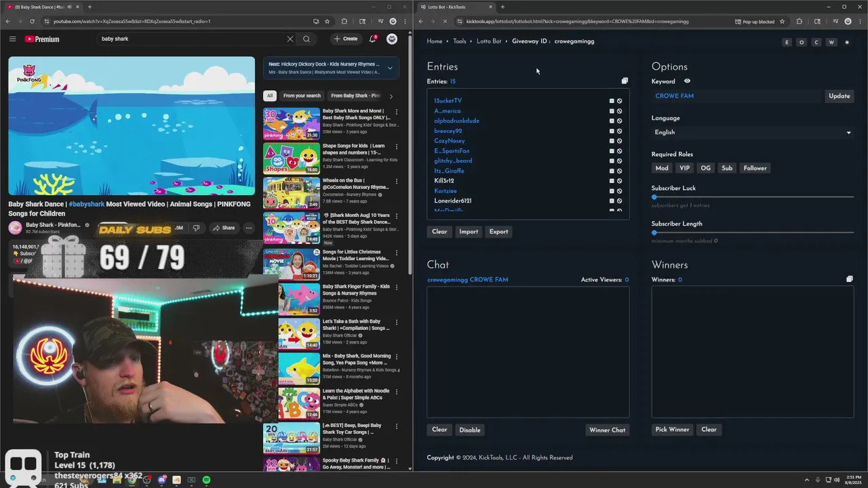The width and height of the screenshot is (868, 488).
Task: Open Spotify from the Windows taskbar
Action: coord(206,480)
